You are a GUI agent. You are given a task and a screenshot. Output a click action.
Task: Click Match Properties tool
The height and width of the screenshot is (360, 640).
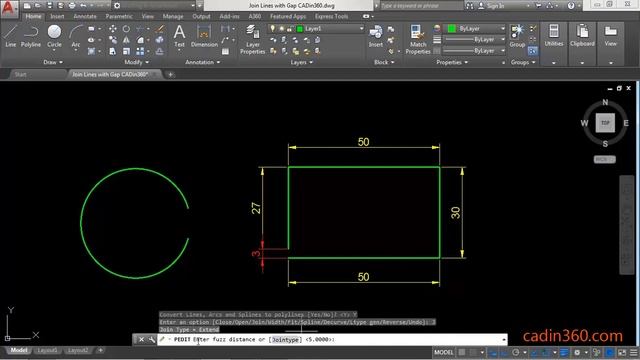(x=418, y=39)
